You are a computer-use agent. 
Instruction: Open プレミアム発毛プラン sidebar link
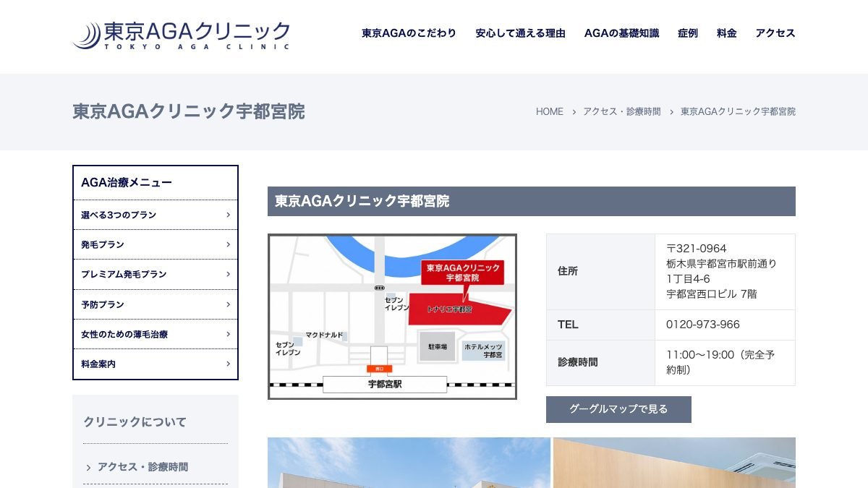click(156, 274)
